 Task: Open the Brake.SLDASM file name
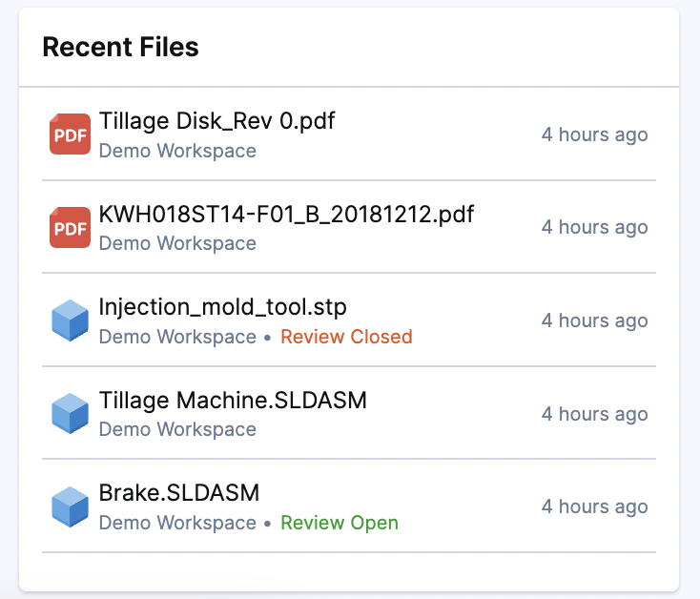pyautogui.click(x=179, y=493)
